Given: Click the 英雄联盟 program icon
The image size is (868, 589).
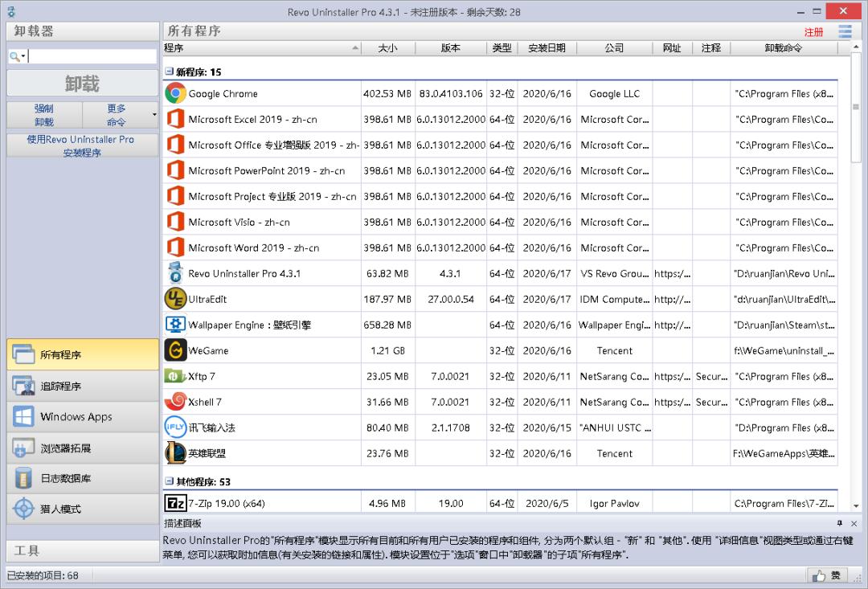Looking at the screenshot, I should (175, 453).
